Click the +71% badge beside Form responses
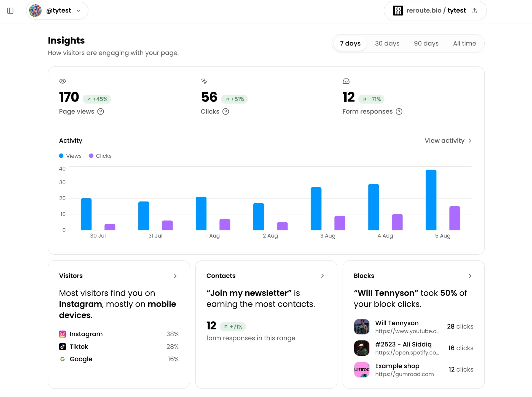This screenshot has width=532, height=397. (x=371, y=99)
